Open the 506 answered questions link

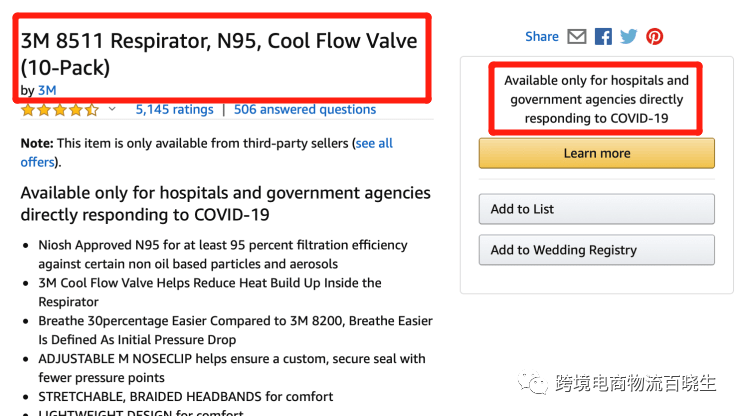305,110
